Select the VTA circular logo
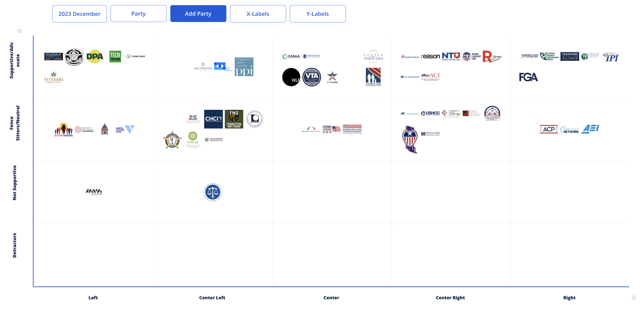Viewport: 644px width, 314px height. click(x=312, y=77)
